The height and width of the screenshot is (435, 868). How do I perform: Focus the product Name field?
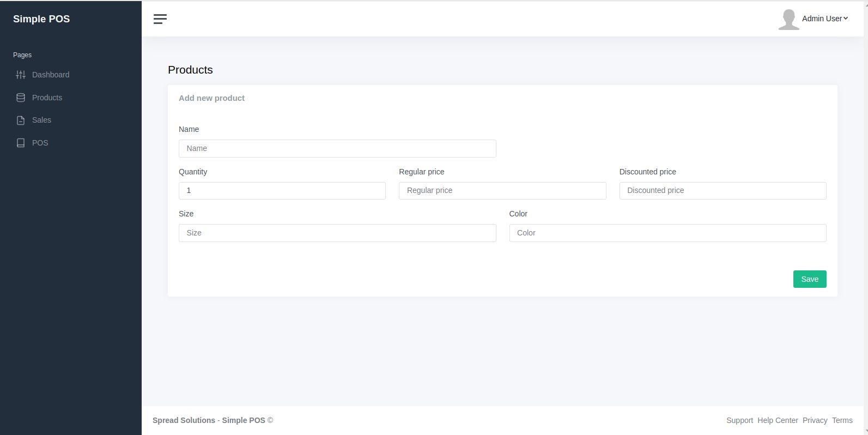pos(337,148)
